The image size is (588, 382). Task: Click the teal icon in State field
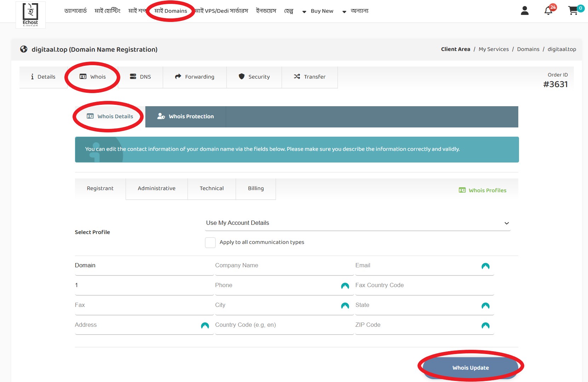pyautogui.click(x=485, y=306)
